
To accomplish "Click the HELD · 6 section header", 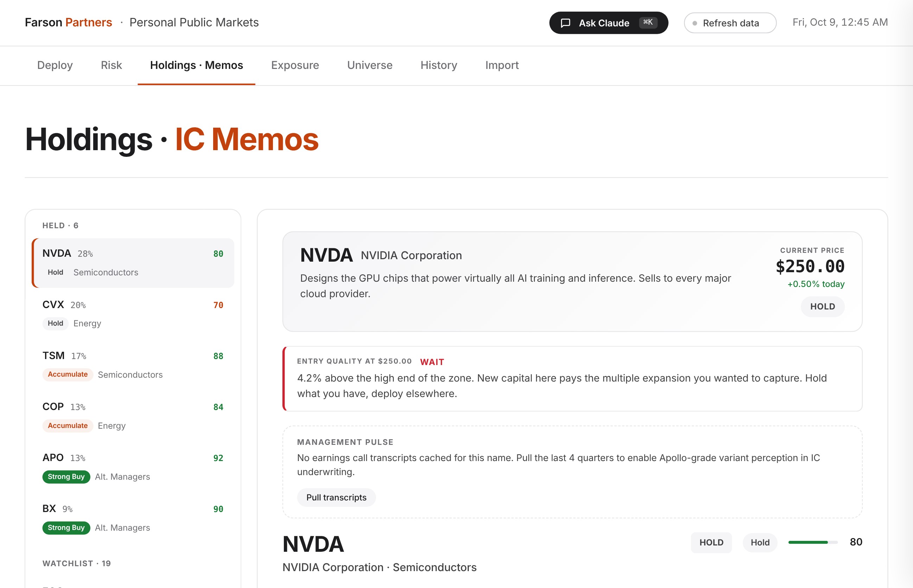I will (60, 226).
